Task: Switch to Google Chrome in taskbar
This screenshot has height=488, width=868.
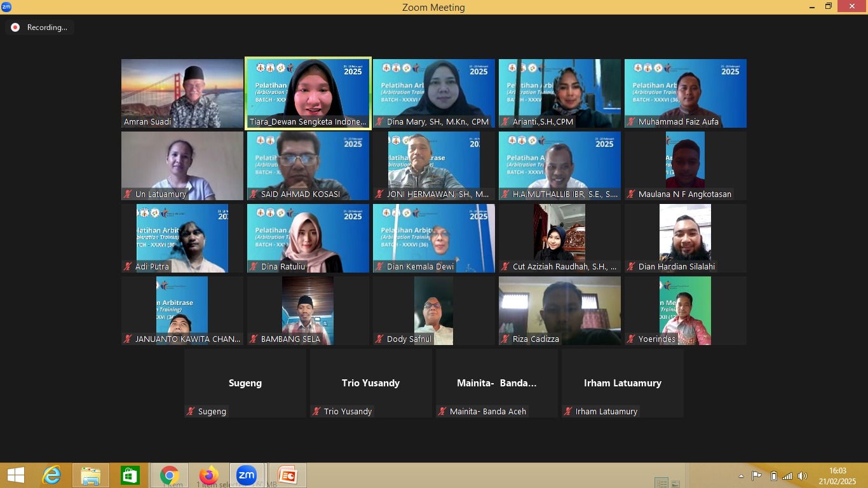Action: pos(169,475)
